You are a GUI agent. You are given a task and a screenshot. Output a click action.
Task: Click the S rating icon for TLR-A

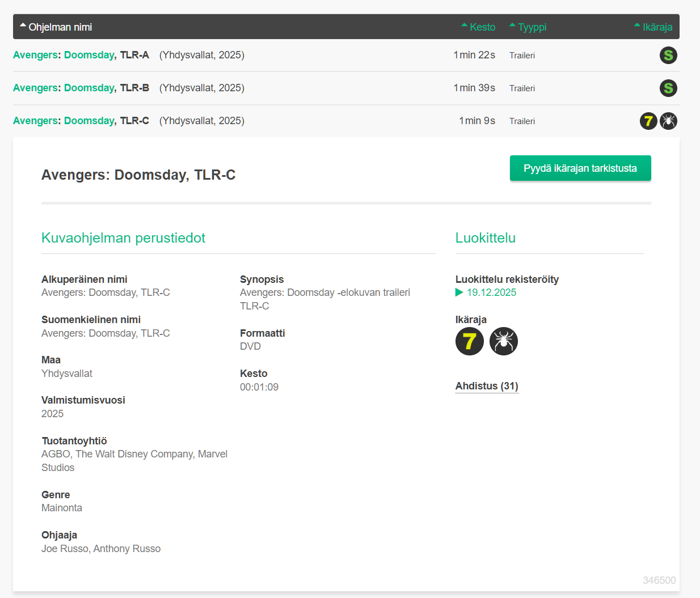tap(668, 55)
